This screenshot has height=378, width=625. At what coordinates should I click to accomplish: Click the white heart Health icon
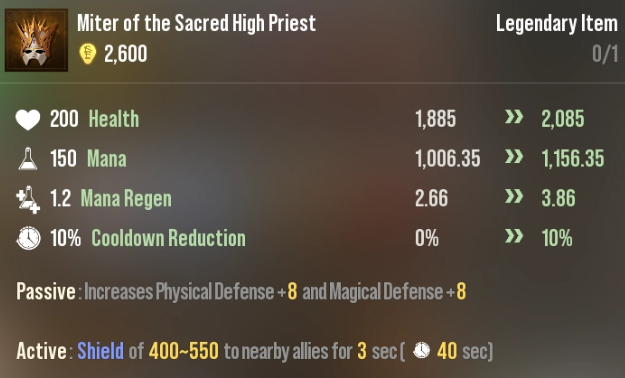tap(28, 120)
